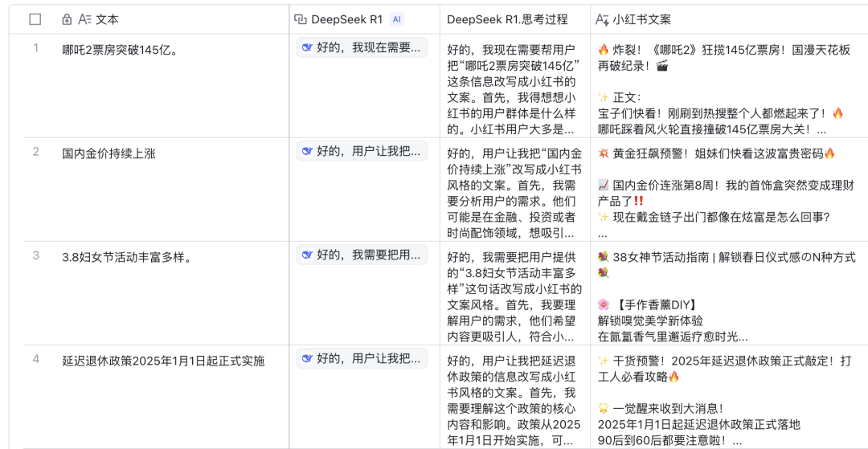Viewport: 868px width, 449px height.
Task: Select row 4 思考过程 cell about 延迟退休政策
Action: [515, 397]
